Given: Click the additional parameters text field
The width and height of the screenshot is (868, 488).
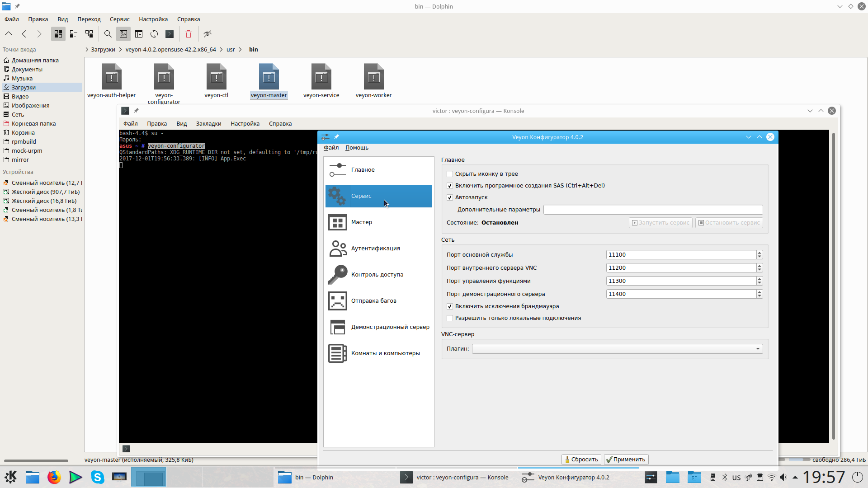Looking at the screenshot, I should [652, 210].
